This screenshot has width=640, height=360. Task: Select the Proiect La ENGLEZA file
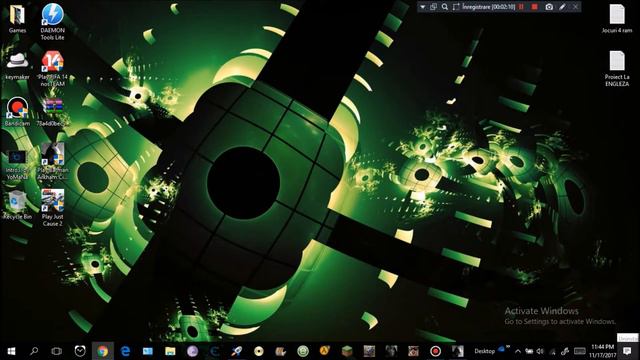(617, 69)
